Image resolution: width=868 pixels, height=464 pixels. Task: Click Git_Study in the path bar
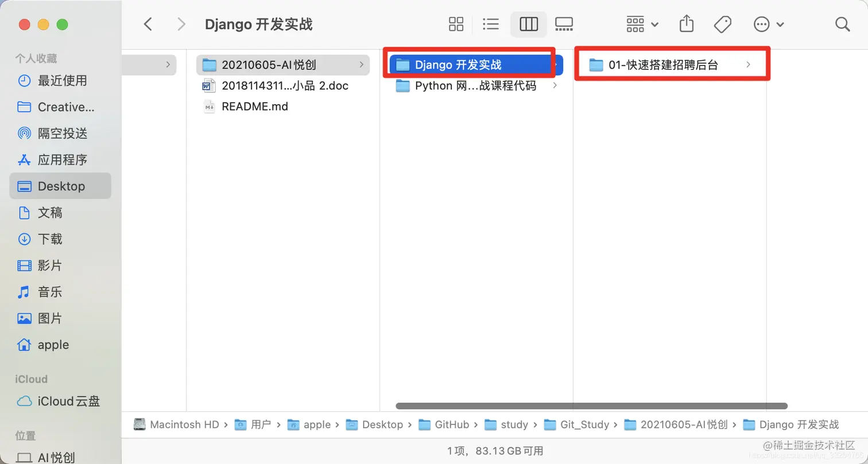(x=577, y=424)
